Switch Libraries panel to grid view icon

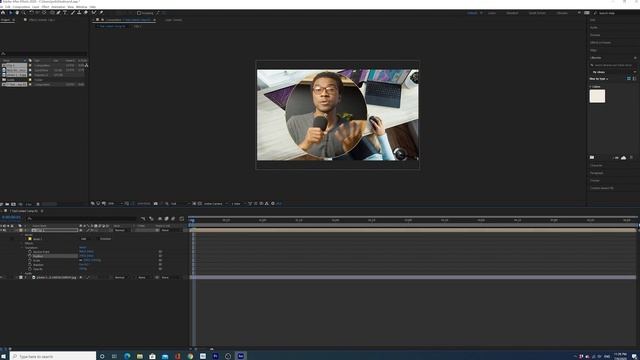[x=629, y=78]
